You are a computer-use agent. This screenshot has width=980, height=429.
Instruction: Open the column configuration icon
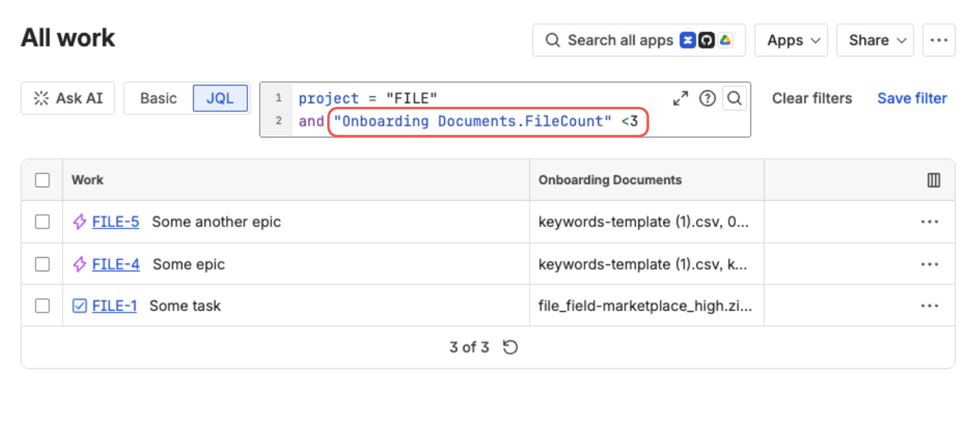coord(933,180)
